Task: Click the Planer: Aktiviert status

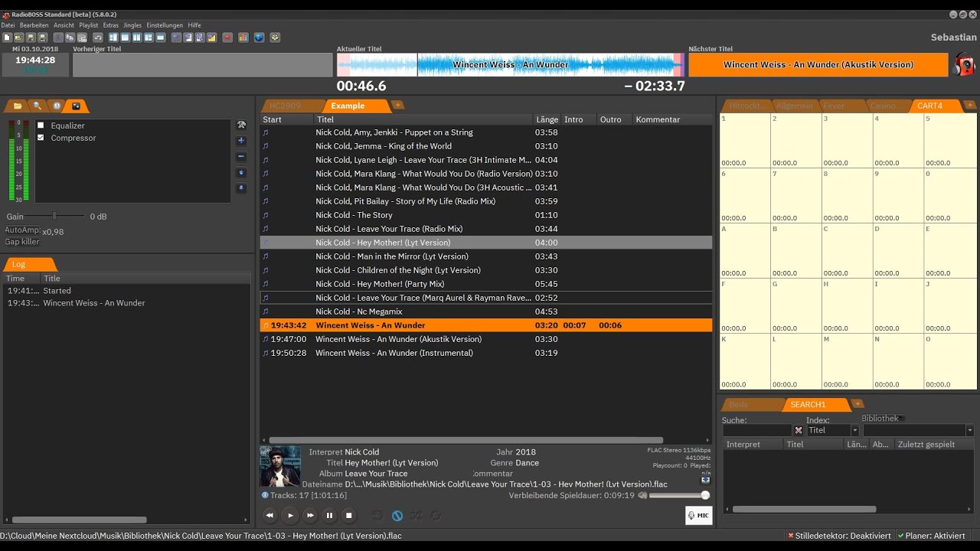Action: coord(931,536)
